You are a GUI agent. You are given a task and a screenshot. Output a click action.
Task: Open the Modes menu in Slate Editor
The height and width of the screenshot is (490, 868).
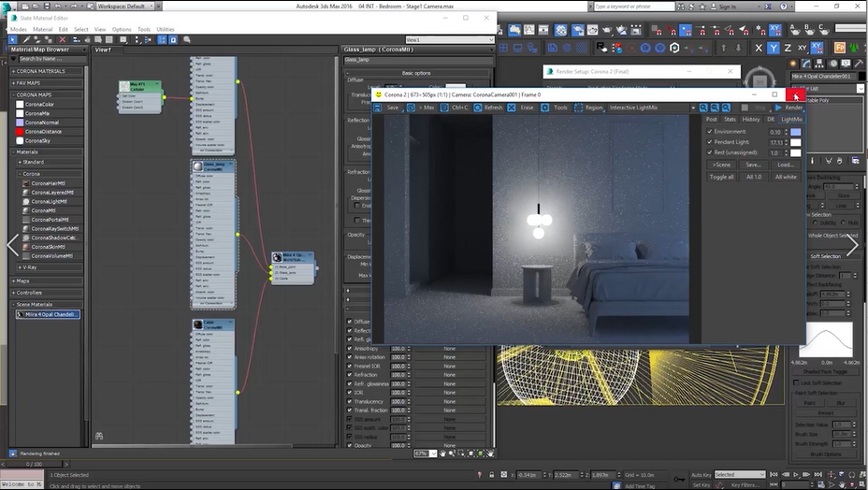(19, 29)
